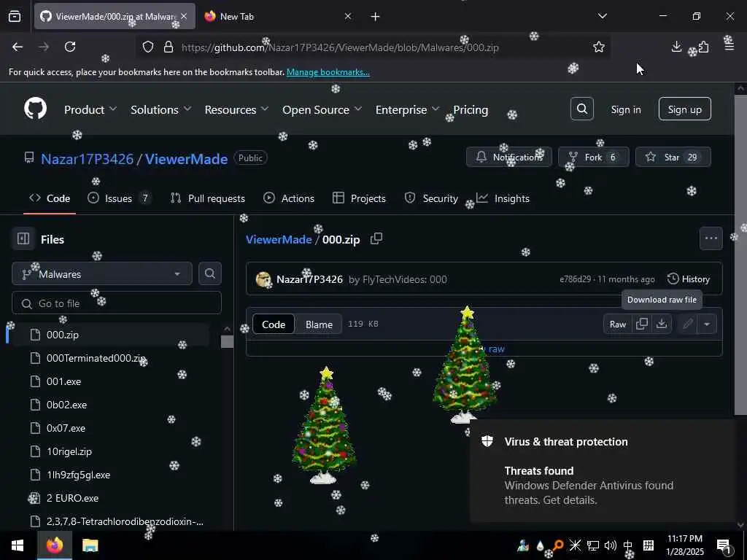Open Firefox hamburger application menu
This screenshot has width=747, height=560.
tap(729, 47)
